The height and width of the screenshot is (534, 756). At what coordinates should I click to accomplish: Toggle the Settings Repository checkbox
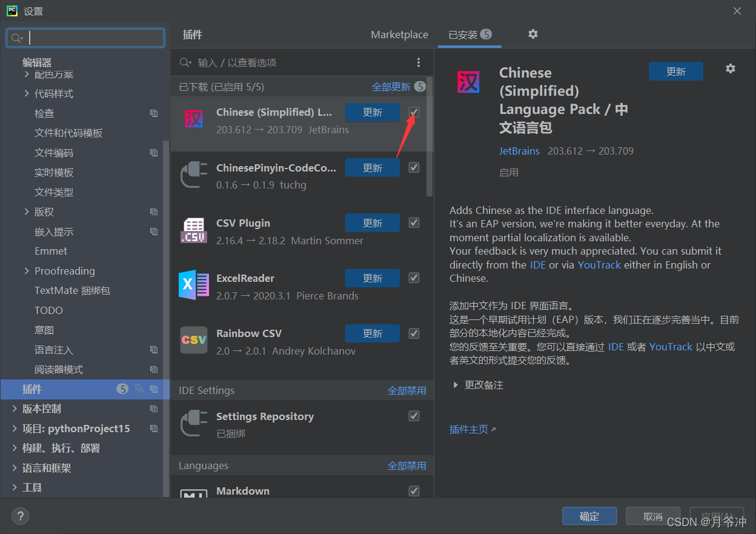coord(414,416)
